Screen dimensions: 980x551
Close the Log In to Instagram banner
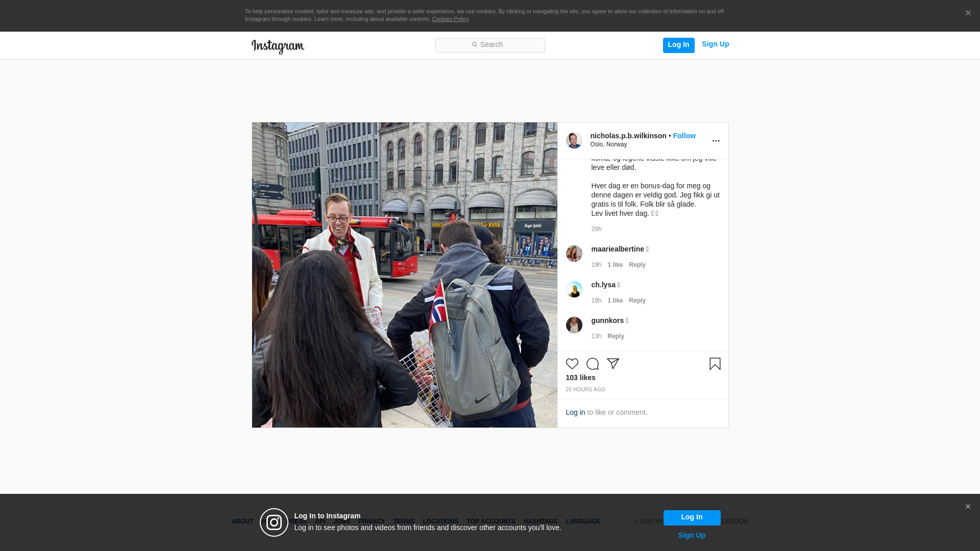click(x=967, y=507)
